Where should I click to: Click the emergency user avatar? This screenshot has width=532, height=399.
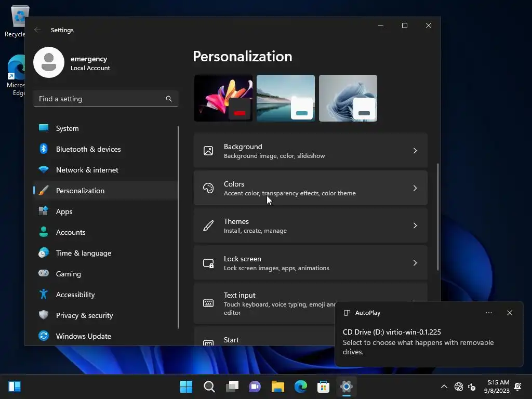coord(49,62)
